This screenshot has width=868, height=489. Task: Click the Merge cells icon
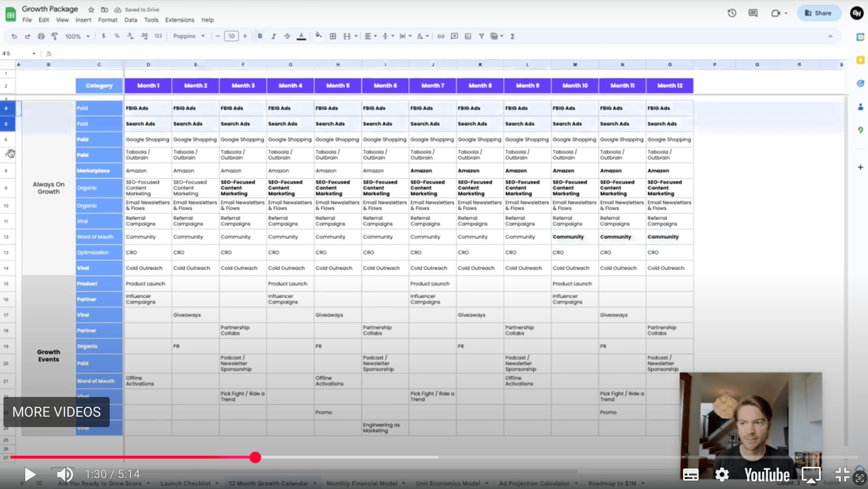coord(347,36)
